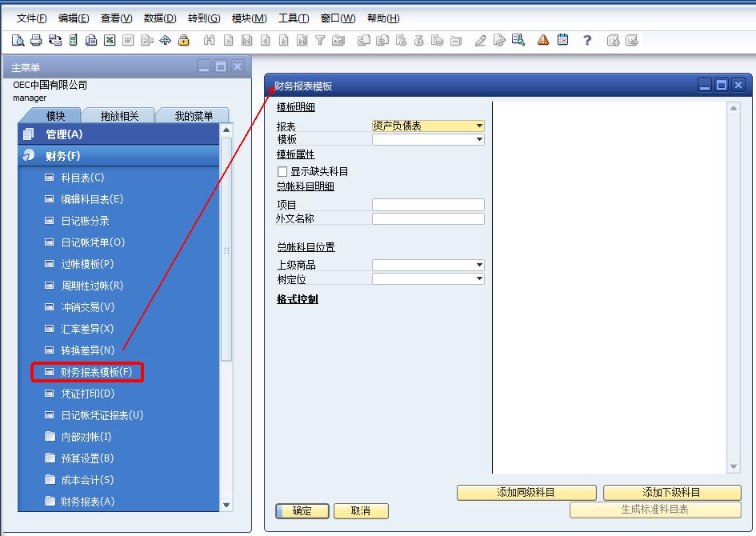Enable the 显示缺失科目 checkbox

tap(282, 171)
